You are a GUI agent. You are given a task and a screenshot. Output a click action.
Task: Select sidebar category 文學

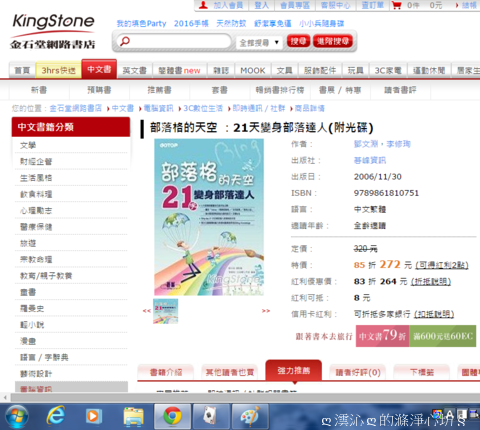click(x=28, y=145)
